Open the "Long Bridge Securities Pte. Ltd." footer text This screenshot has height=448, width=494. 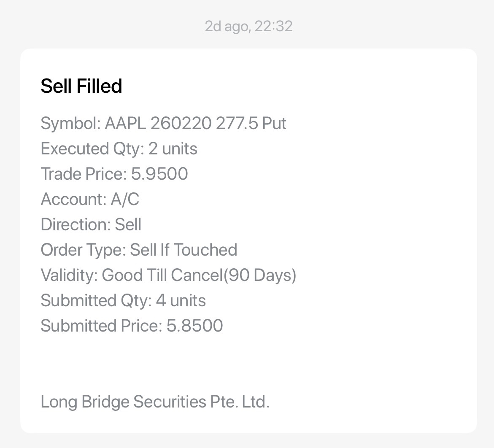[155, 402]
